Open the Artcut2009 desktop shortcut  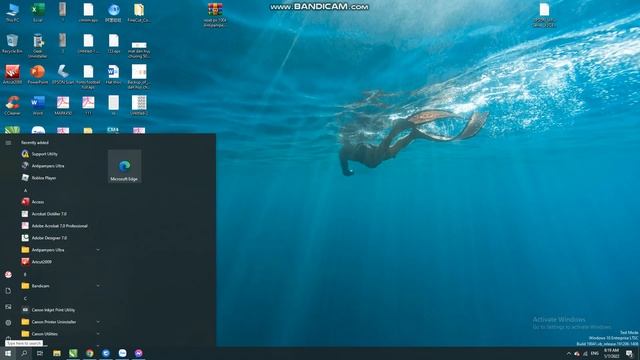click(x=12, y=74)
